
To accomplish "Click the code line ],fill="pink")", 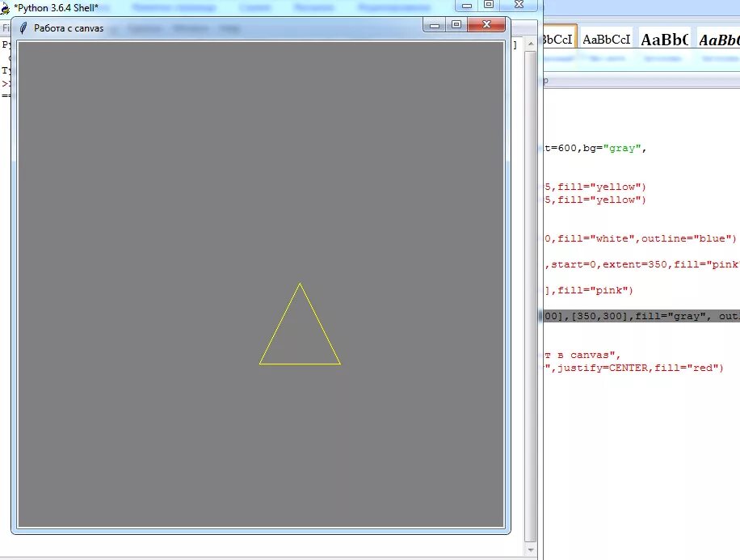I will (588, 290).
